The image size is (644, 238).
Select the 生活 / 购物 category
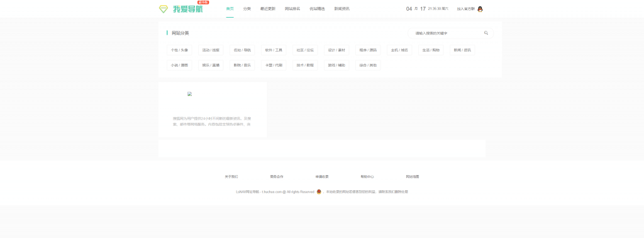[431, 50]
